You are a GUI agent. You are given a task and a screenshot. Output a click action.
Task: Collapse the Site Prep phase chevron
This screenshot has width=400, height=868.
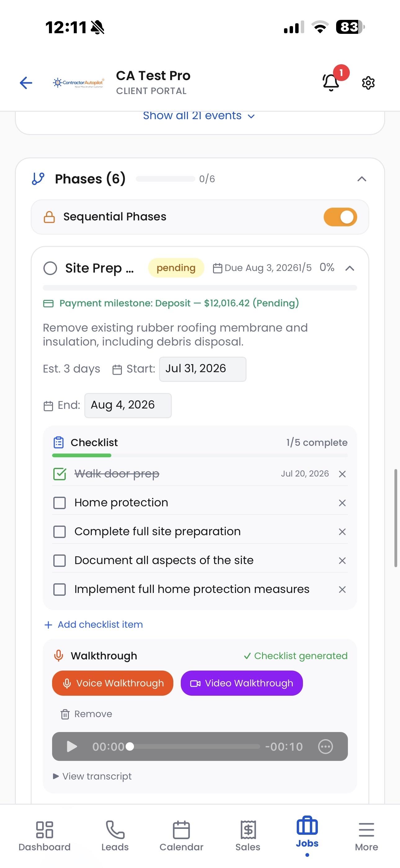[350, 268]
